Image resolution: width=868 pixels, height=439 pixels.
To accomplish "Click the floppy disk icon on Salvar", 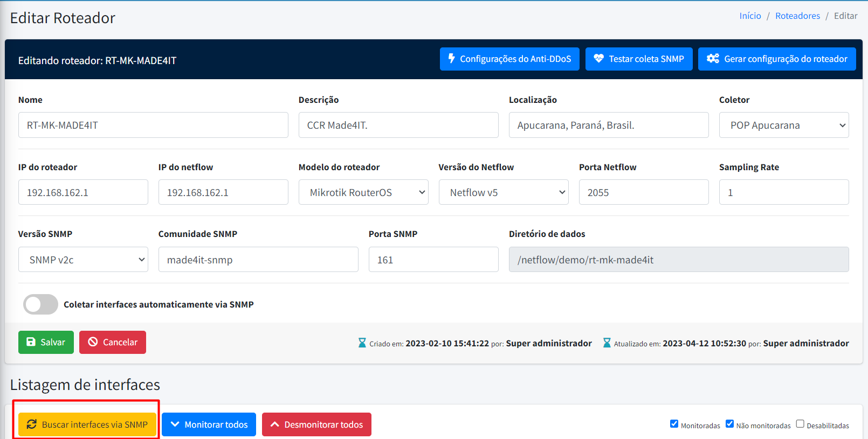I will 31,342.
